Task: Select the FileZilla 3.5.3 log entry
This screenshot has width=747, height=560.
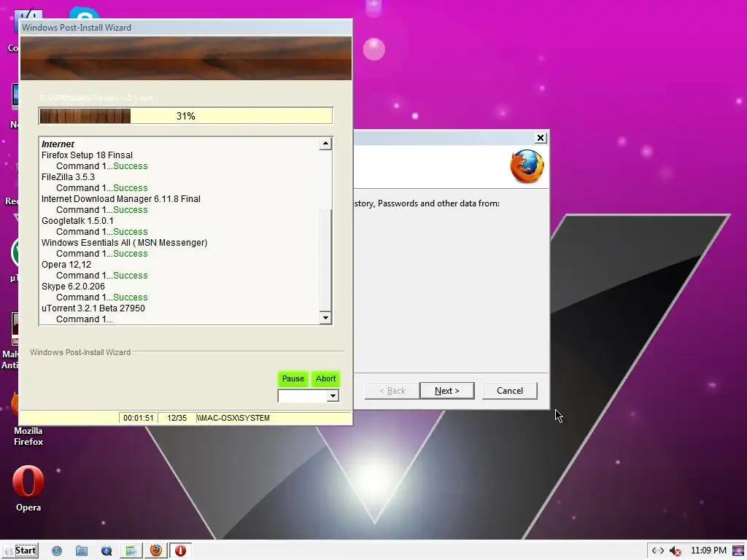Action: [x=68, y=177]
